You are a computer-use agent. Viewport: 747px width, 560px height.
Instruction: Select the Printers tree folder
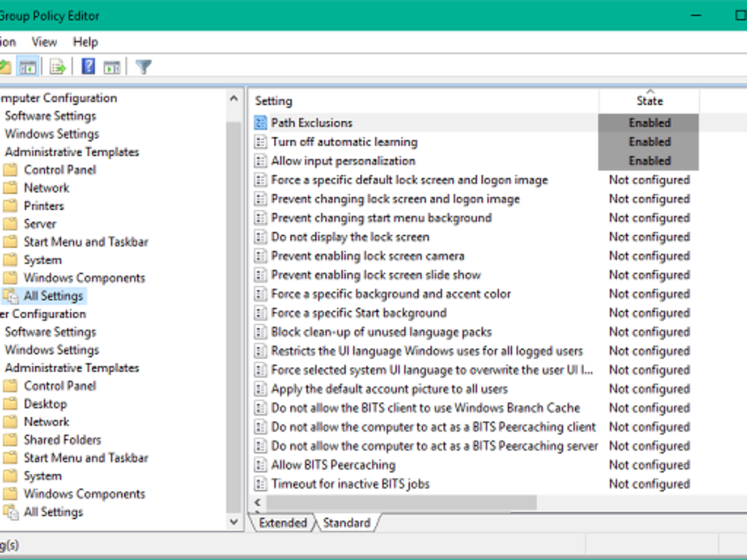point(44,206)
